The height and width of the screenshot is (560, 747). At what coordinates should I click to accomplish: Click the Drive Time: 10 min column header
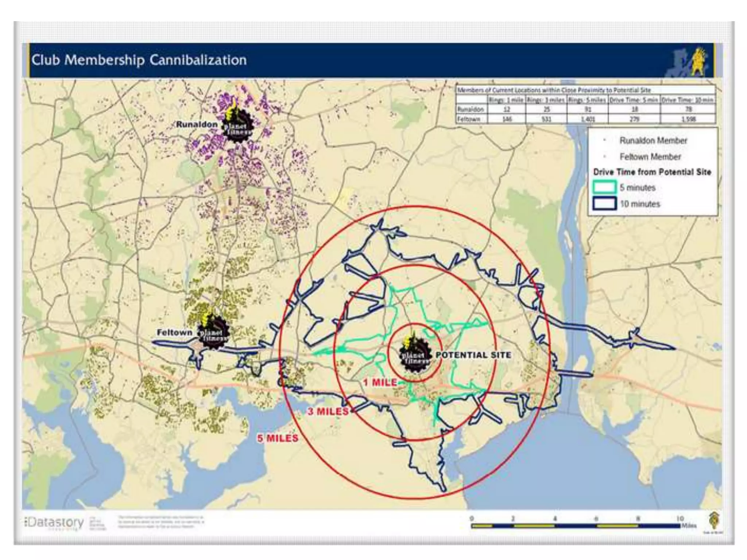(688, 100)
